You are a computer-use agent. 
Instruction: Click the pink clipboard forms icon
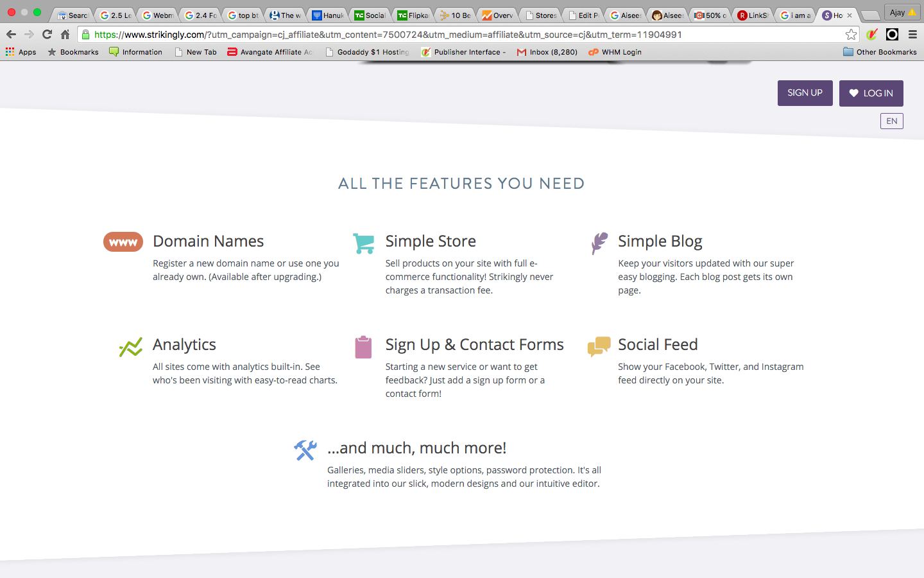pyautogui.click(x=363, y=347)
